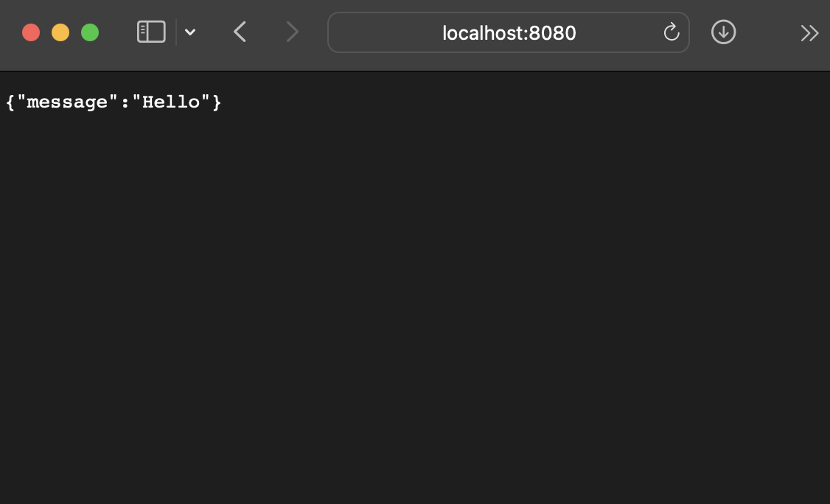Click the localhost:8080 URL text
The height and width of the screenshot is (504, 830).
coord(509,33)
